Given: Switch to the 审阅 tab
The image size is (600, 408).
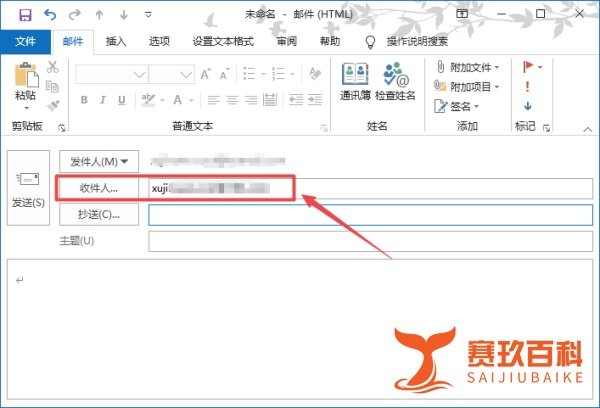Looking at the screenshot, I should coord(287,41).
